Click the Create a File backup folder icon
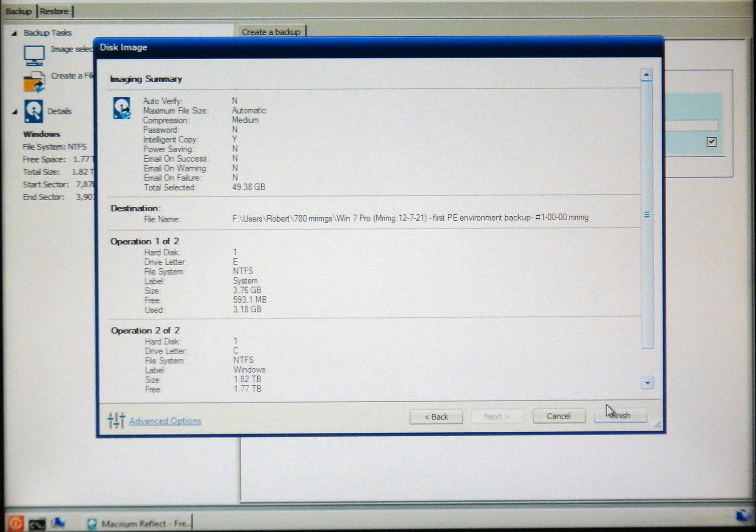 pos(34,82)
